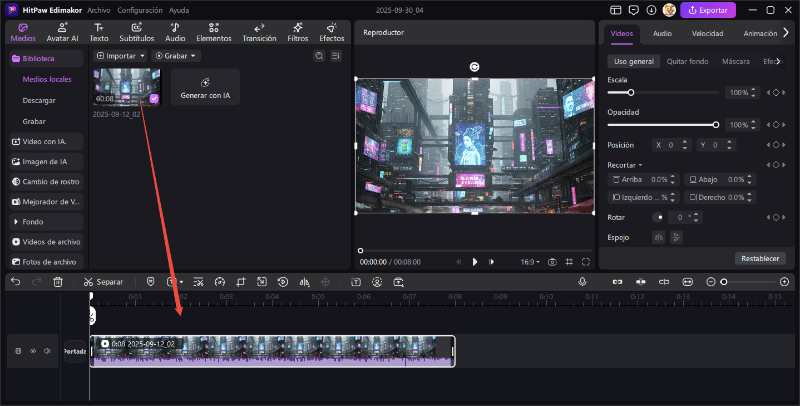The width and height of the screenshot is (800, 406).
Task: Open the Archivo menu
Action: pyautogui.click(x=99, y=9)
